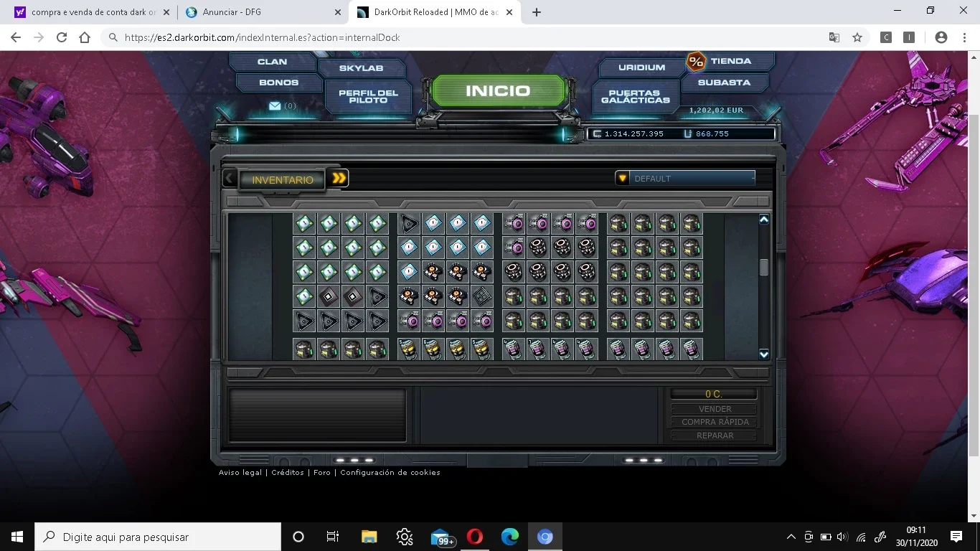Show hidden system tray icons
Image resolution: width=980 pixels, height=551 pixels.
tap(791, 537)
